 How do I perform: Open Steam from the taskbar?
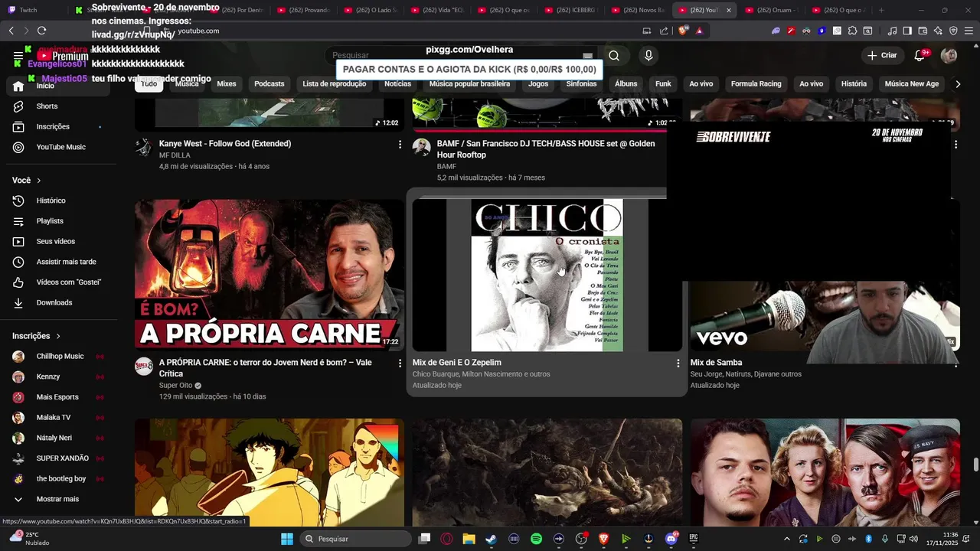pos(491,539)
